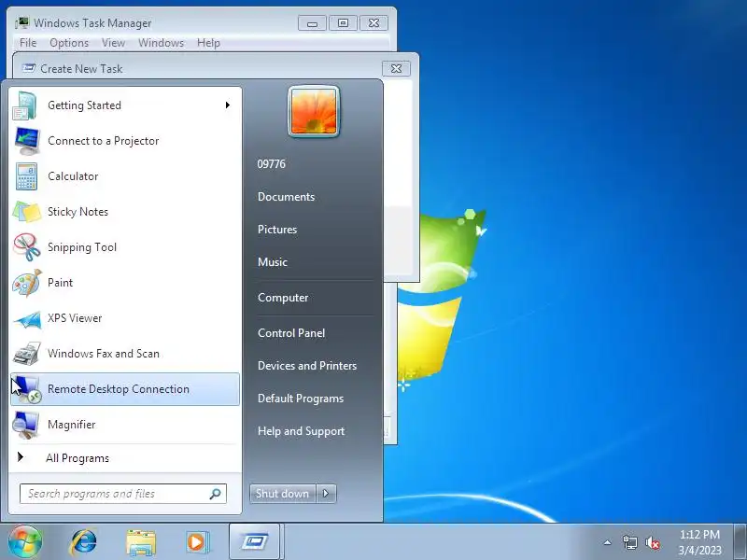Click the XPS Viewer paper plane icon
The image size is (747, 560).
[27, 318]
